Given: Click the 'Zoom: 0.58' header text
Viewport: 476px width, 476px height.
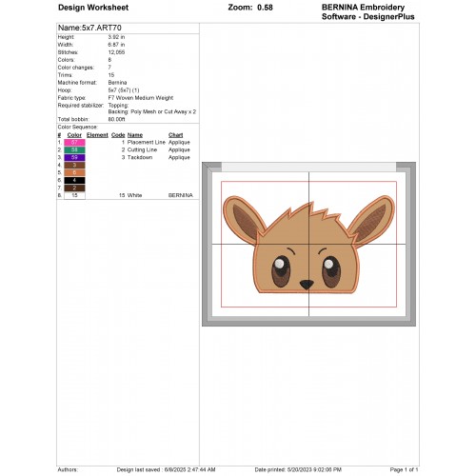Looking at the screenshot, I should (250, 8).
